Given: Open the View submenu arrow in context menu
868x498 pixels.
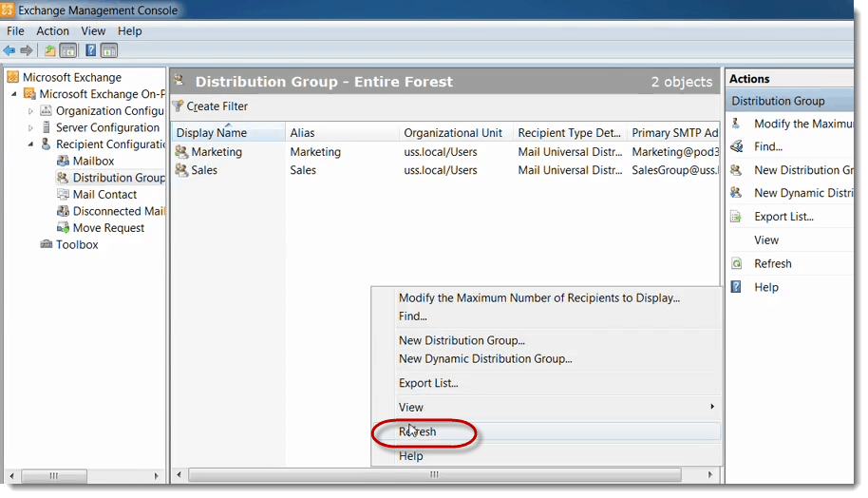Looking at the screenshot, I should tap(712, 407).
